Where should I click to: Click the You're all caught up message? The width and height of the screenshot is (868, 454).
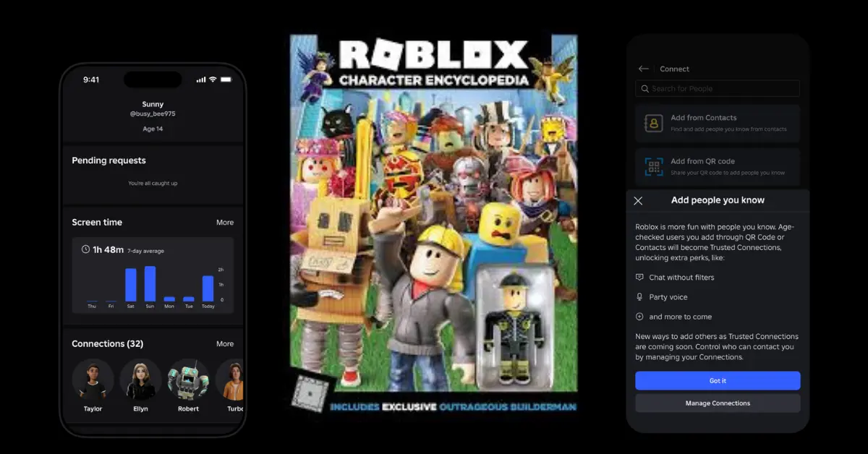pos(153,184)
